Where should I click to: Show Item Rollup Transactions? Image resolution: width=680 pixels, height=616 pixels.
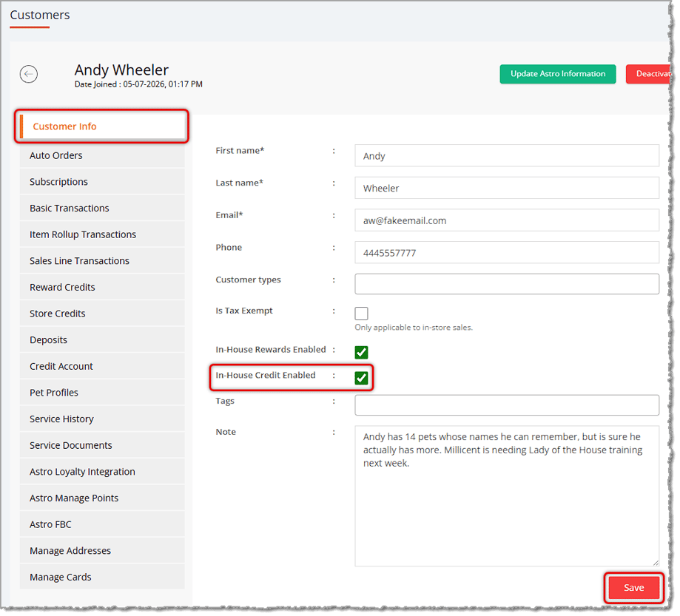pos(102,234)
